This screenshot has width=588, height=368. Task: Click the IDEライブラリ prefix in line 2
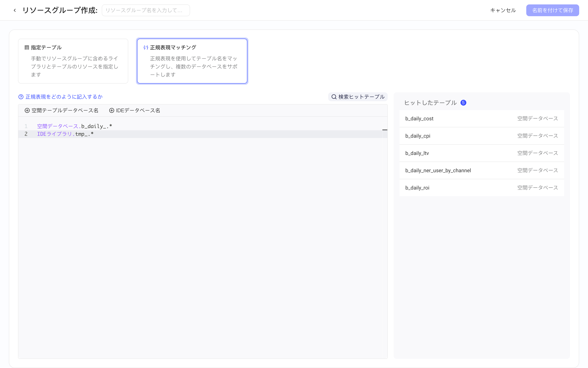56,134
